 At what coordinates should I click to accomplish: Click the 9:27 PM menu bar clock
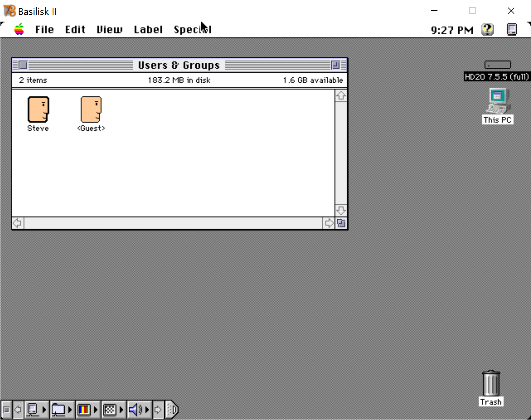pyautogui.click(x=452, y=30)
